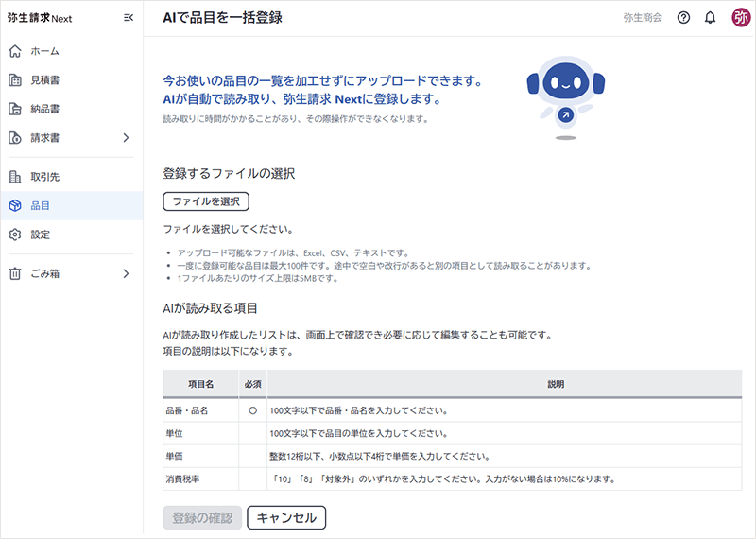
Task: Click the 必須 column header
Action: [252, 384]
